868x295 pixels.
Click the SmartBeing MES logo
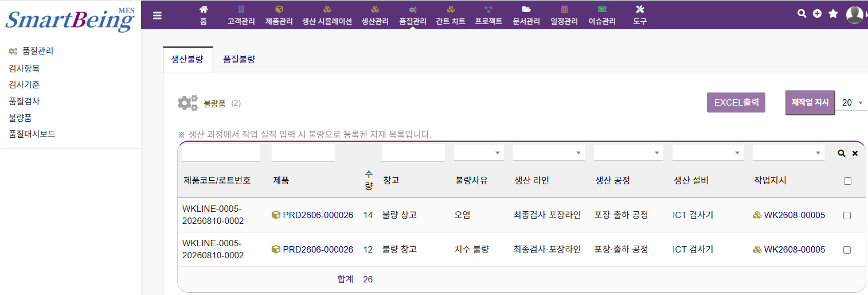[69, 19]
